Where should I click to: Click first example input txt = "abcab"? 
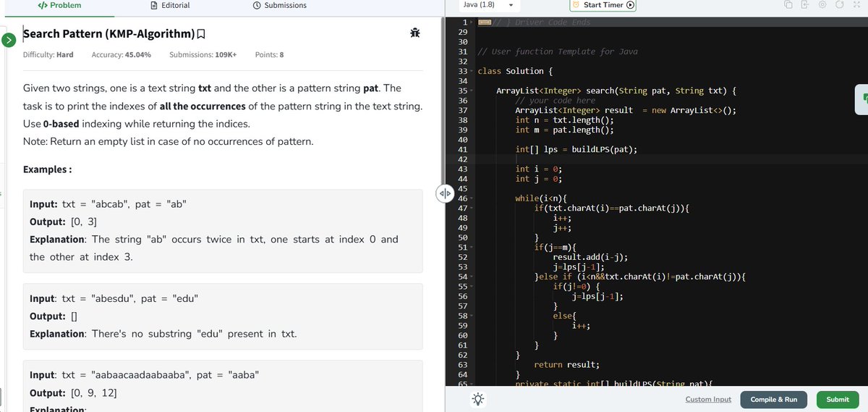click(108, 203)
